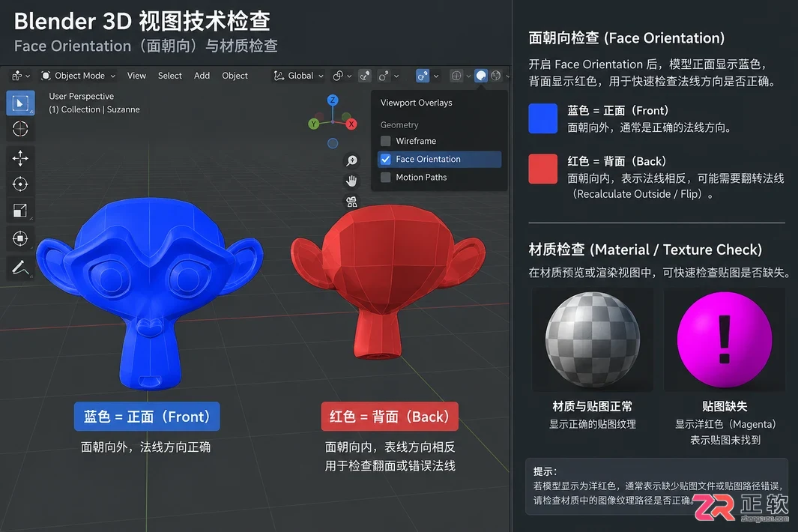
Task: Click the '显示洋红色 (Magenta)' description text
Action: [x=725, y=424]
